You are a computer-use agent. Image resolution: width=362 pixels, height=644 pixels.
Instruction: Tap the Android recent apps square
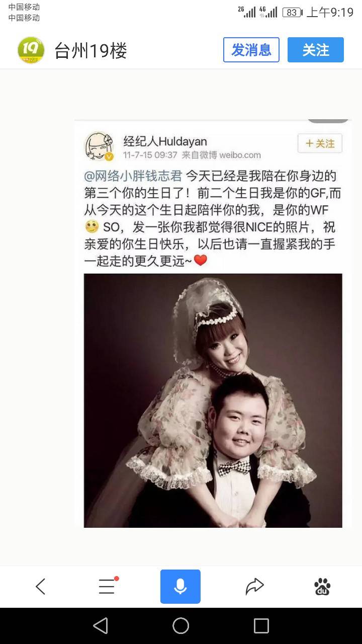tap(261, 626)
